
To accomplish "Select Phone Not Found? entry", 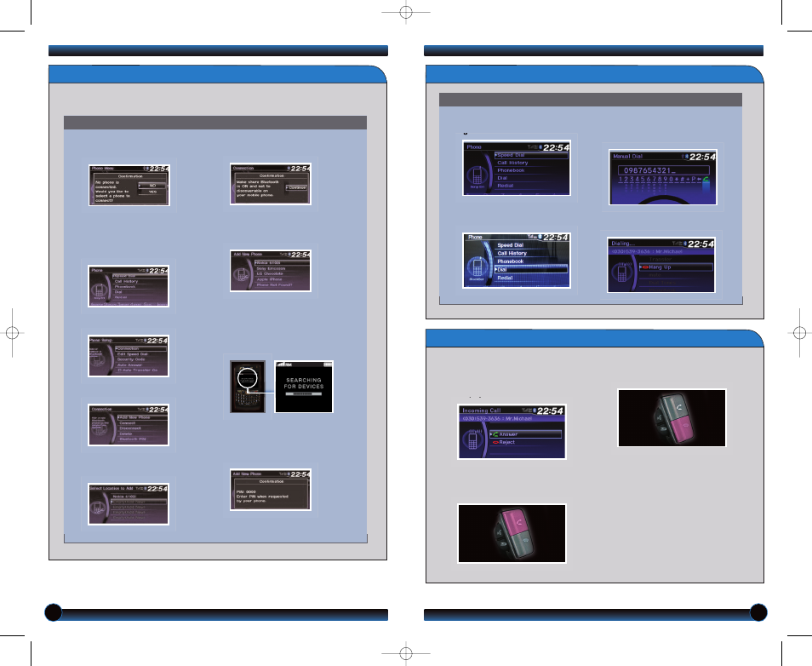I will [x=274, y=285].
